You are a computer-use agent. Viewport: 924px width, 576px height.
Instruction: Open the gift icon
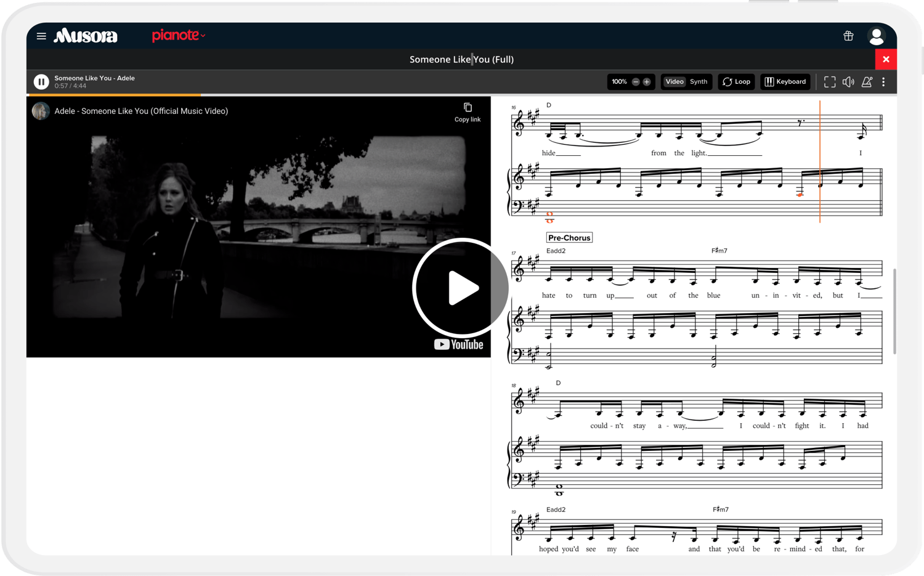click(848, 36)
